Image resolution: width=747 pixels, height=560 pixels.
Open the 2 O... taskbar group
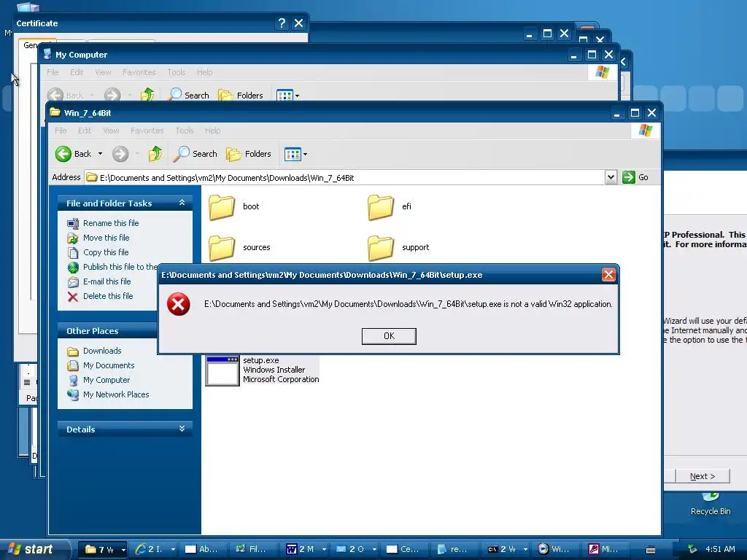tap(356, 549)
